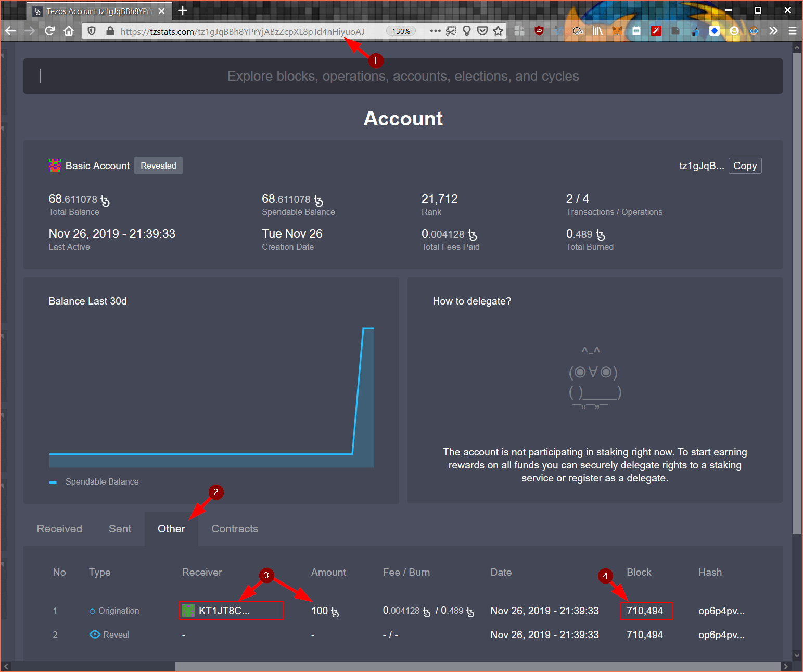This screenshot has height=672, width=803.
Task: Close the Tezos Account tab
Action: (161, 11)
